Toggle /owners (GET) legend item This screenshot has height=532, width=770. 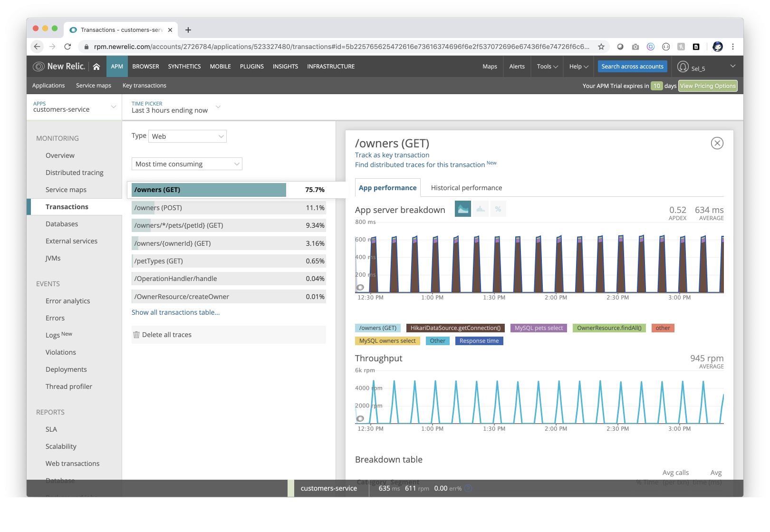tap(378, 328)
